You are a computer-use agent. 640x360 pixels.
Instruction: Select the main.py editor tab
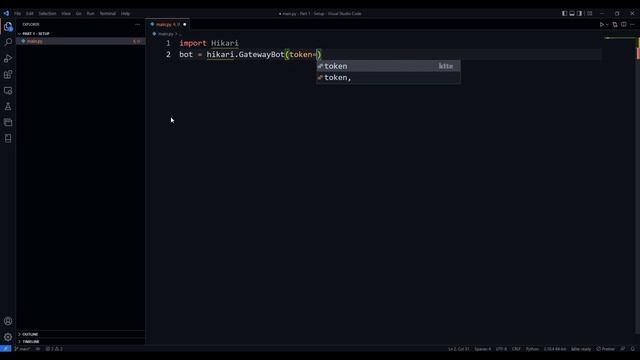tap(168, 24)
